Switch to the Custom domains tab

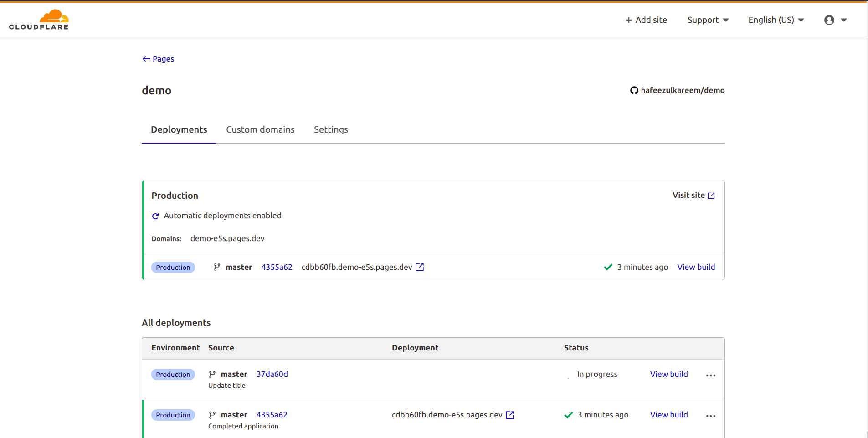coord(260,129)
